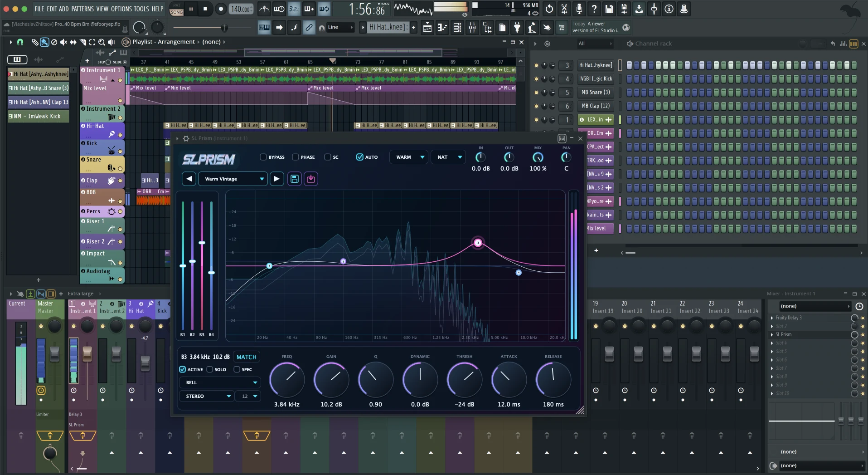
Task: Select the Hi-Hat playlist track header
Action: 102,130
